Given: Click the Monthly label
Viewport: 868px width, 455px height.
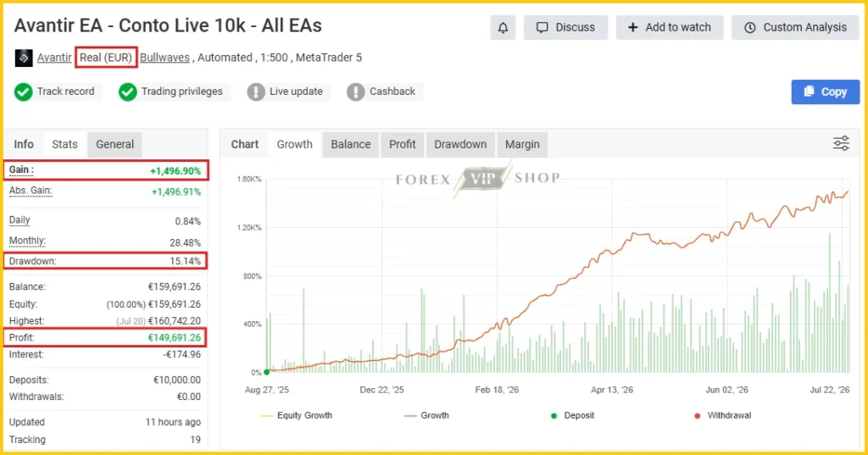Looking at the screenshot, I should click(27, 241).
